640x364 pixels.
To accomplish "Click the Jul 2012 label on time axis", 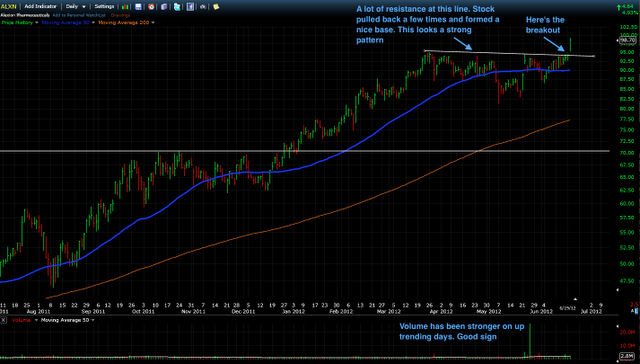I will click(591, 311).
